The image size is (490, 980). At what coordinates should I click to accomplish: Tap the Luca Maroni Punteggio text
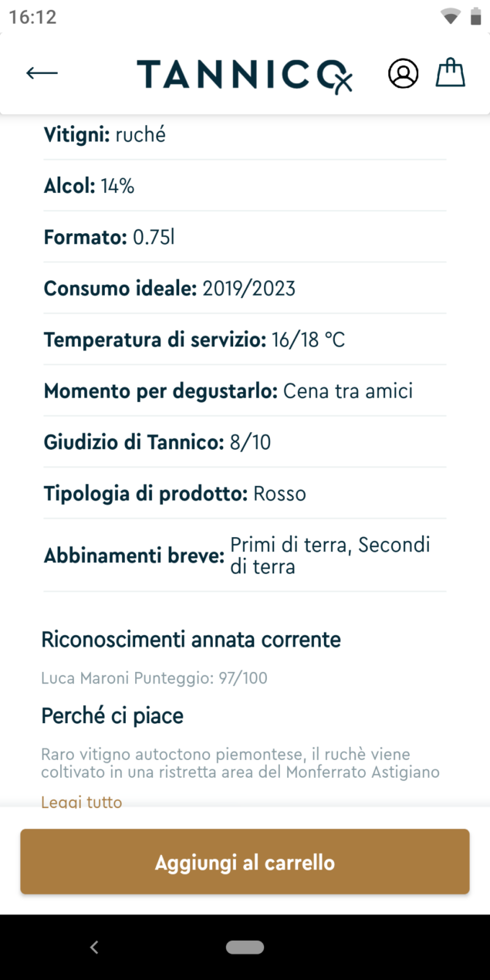(x=154, y=678)
